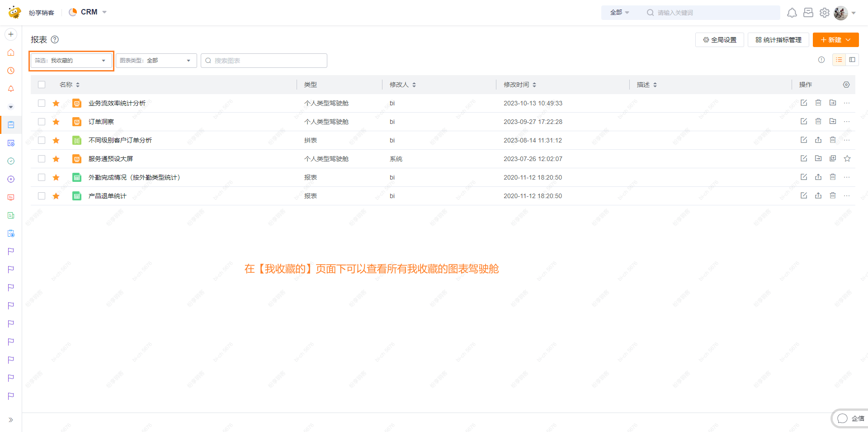
Task: Click the 搜索图表 search field
Action: (x=264, y=60)
